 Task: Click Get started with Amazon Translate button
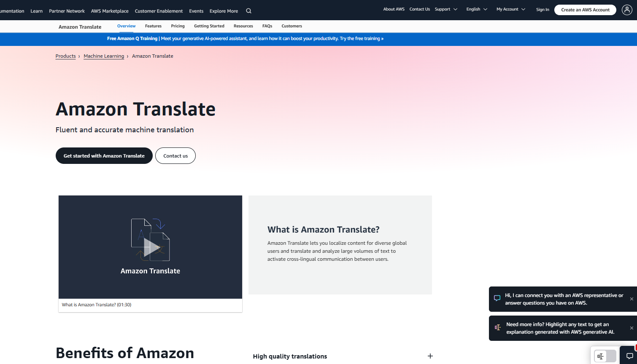tap(104, 156)
